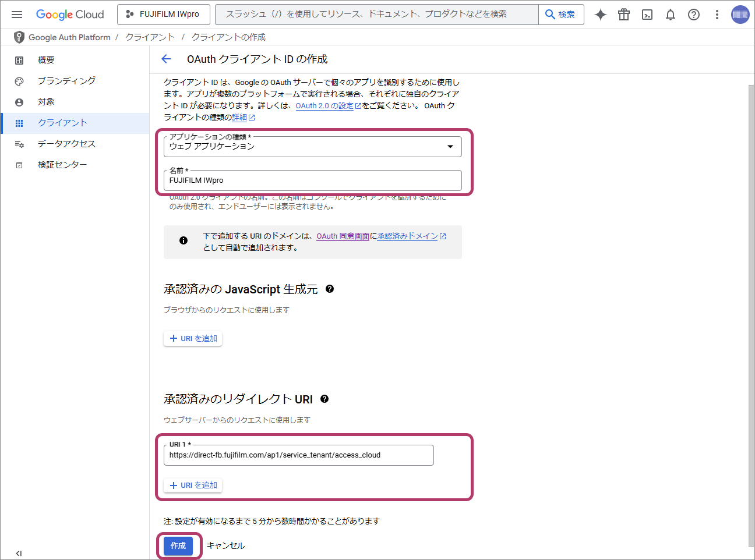Image resolution: width=755 pixels, height=560 pixels.
Task: Click the gift free trial icon
Action: click(x=623, y=15)
